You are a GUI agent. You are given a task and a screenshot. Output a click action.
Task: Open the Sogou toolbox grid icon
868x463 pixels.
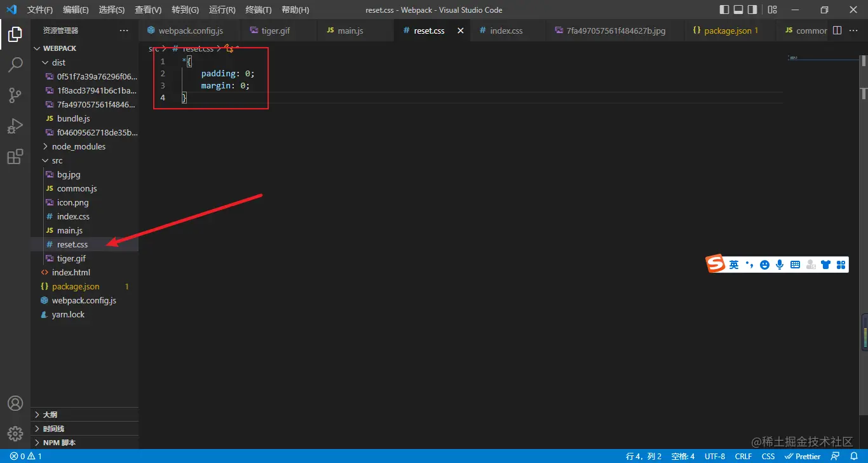pos(841,265)
